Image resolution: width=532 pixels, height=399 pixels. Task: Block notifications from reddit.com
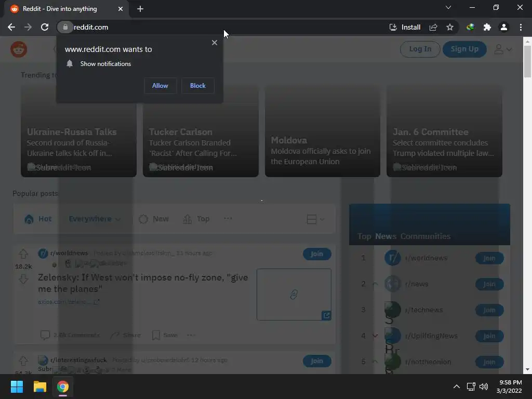(x=198, y=86)
